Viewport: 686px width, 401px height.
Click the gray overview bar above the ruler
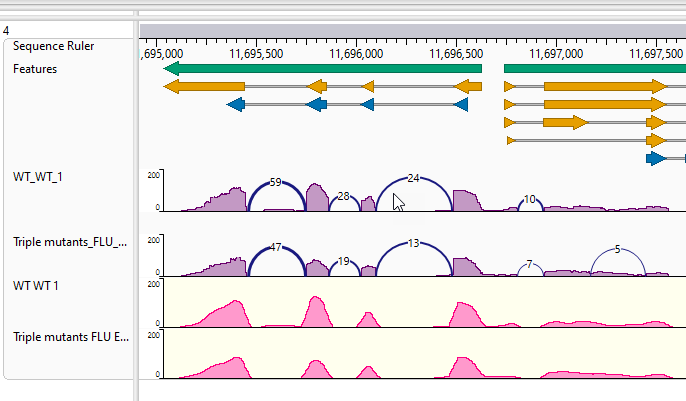point(413,31)
